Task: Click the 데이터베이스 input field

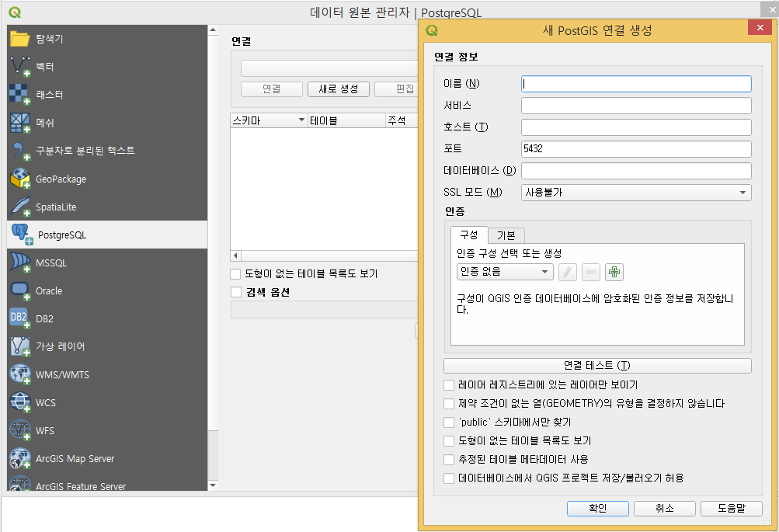Action: point(636,171)
